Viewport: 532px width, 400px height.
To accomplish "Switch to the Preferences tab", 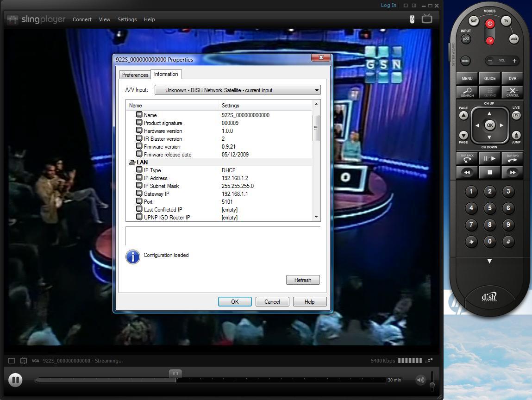I will point(135,75).
